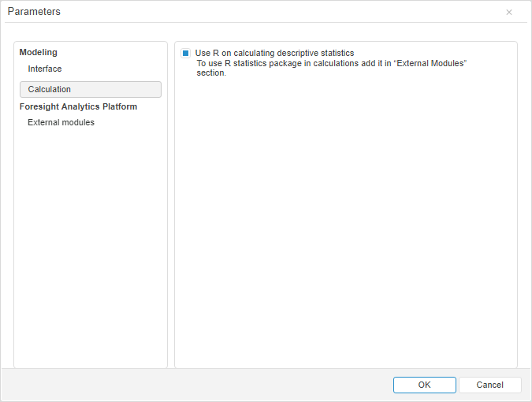Uncheck the Use R descriptive statistics checkbox
The height and width of the screenshot is (402, 532).
(186, 54)
